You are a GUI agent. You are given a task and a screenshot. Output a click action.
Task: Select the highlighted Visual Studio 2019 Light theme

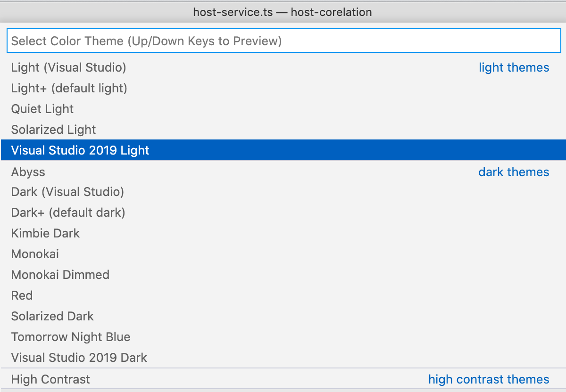point(80,150)
